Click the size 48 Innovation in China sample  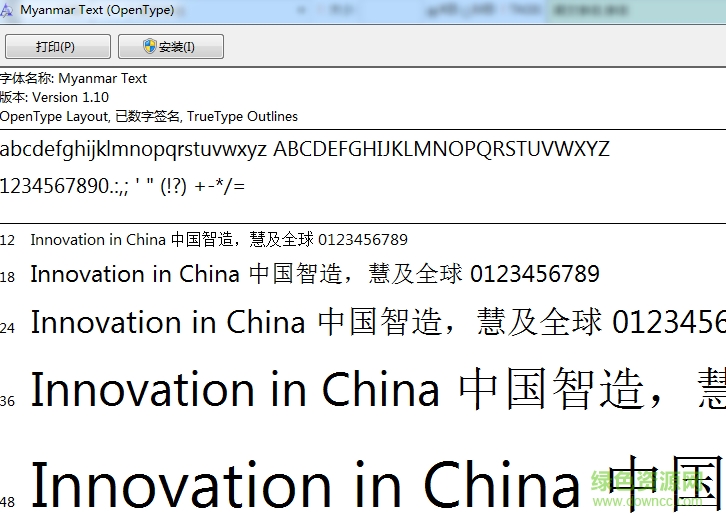click(378, 484)
